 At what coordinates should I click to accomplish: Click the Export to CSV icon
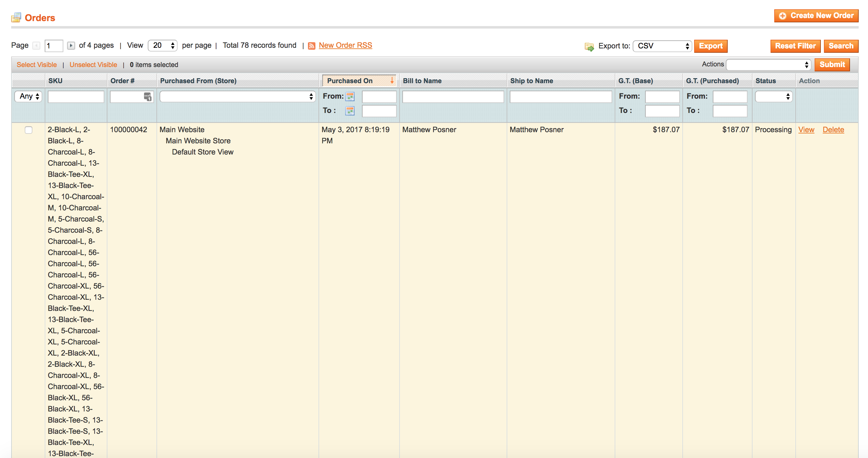[x=589, y=45]
